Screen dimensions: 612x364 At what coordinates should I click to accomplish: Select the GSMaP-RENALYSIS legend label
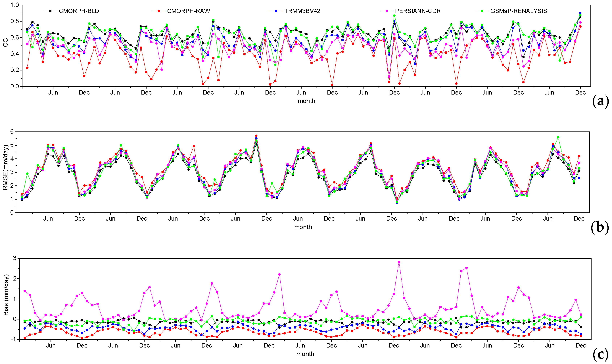click(519, 11)
